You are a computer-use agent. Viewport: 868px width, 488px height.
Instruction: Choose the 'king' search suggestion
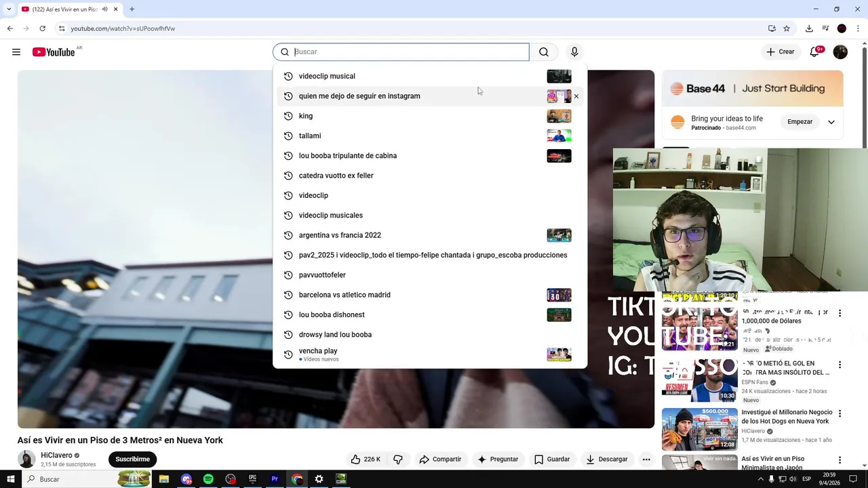point(430,116)
